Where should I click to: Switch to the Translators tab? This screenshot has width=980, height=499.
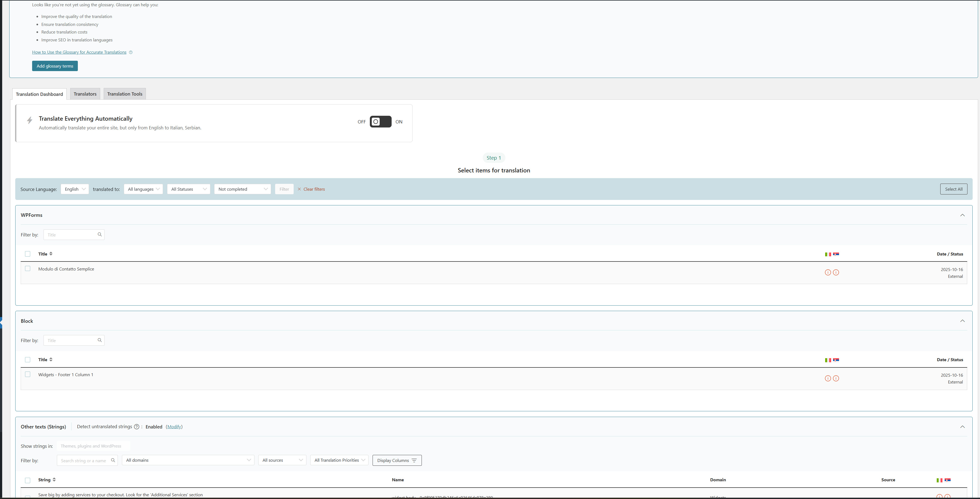tap(85, 94)
